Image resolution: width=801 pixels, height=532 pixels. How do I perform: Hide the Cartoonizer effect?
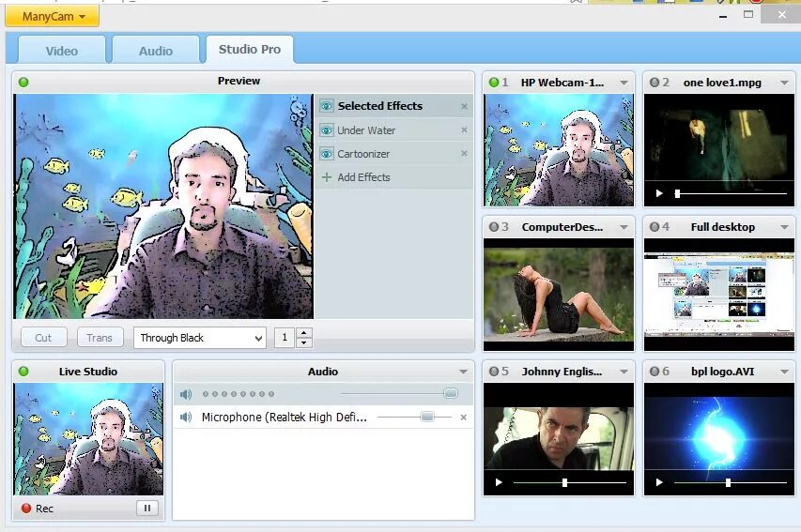326,154
